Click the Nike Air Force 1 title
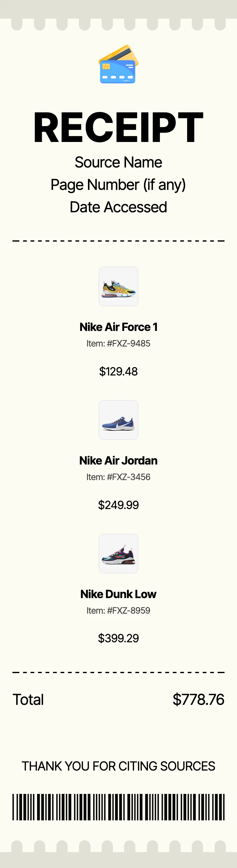This screenshot has width=237, height=868. click(119, 327)
